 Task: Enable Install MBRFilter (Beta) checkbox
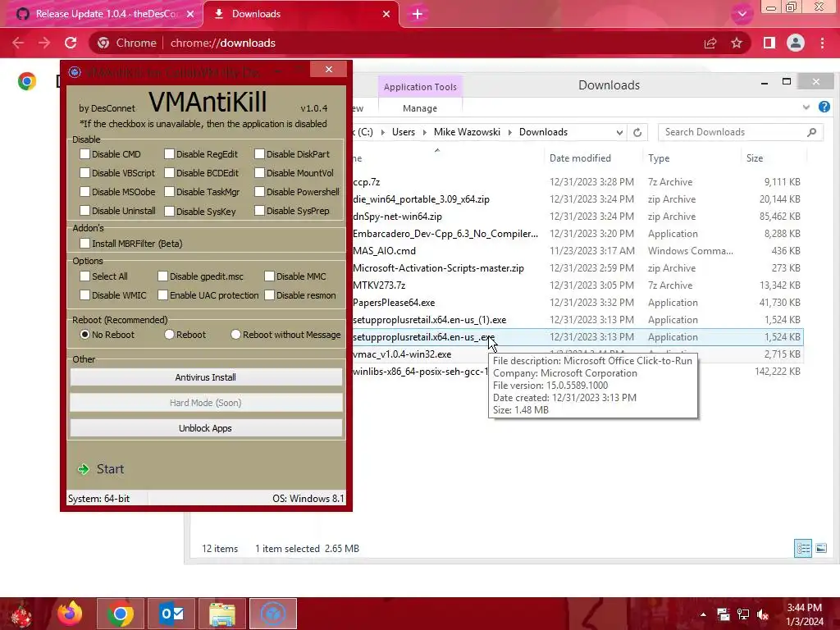[x=84, y=243]
